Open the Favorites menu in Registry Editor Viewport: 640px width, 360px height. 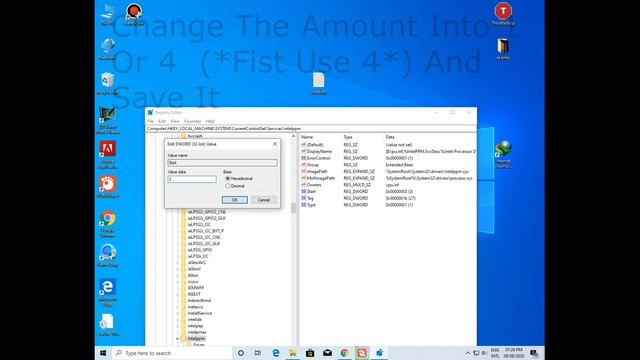point(192,121)
